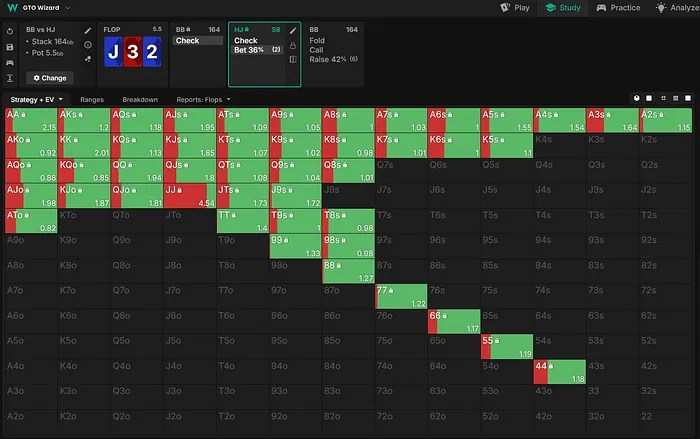The image size is (700, 439).
Task: Select the AA hand cell in matrix
Action: (31, 120)
